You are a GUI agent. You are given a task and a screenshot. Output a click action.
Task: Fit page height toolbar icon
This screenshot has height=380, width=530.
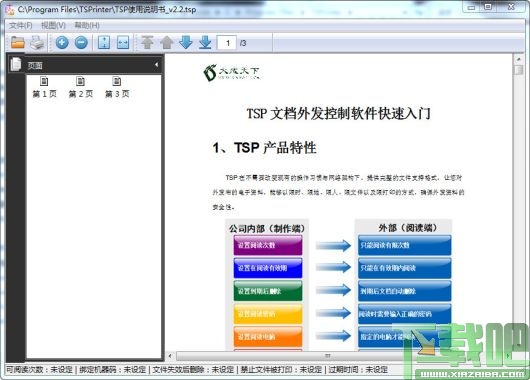pyautogui.click(x=104, y=43)
